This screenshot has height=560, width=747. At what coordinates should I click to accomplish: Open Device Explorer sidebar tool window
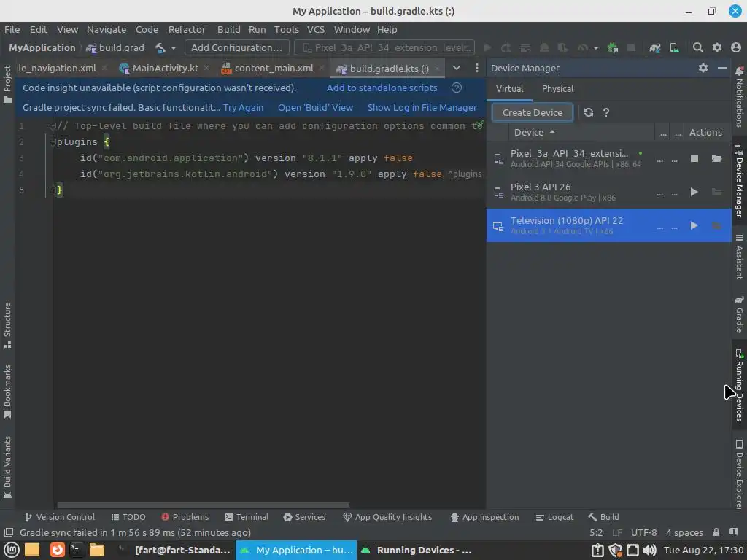point(740,474)
